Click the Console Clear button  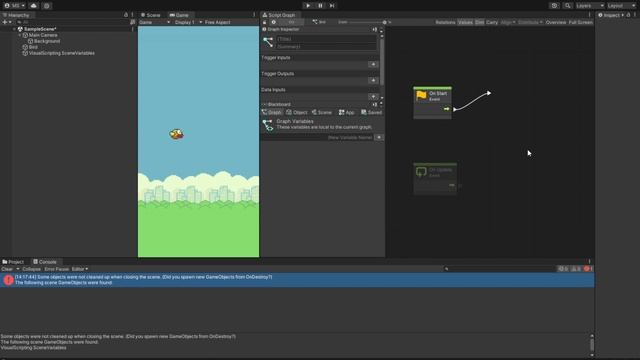point(7,269)
